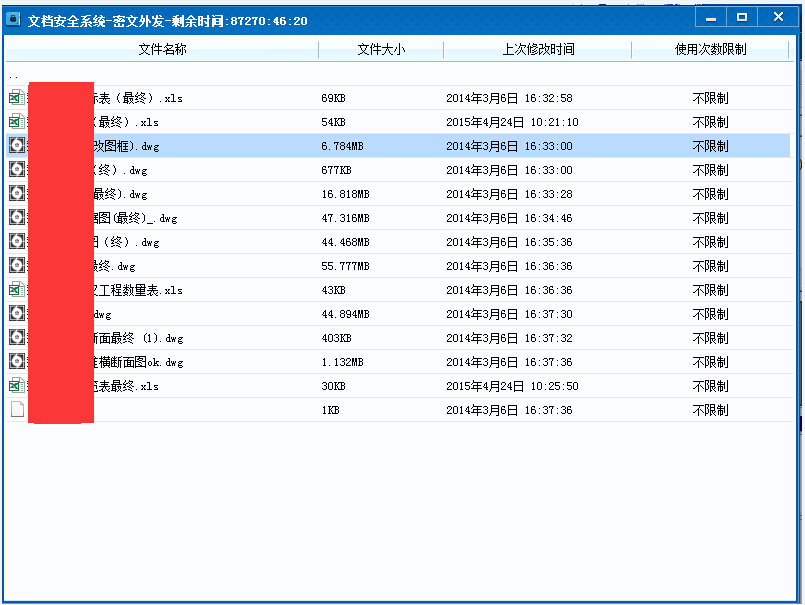Click the 上次修改时间 column header
The image size is (805, 605).
[x=538, y=49]
